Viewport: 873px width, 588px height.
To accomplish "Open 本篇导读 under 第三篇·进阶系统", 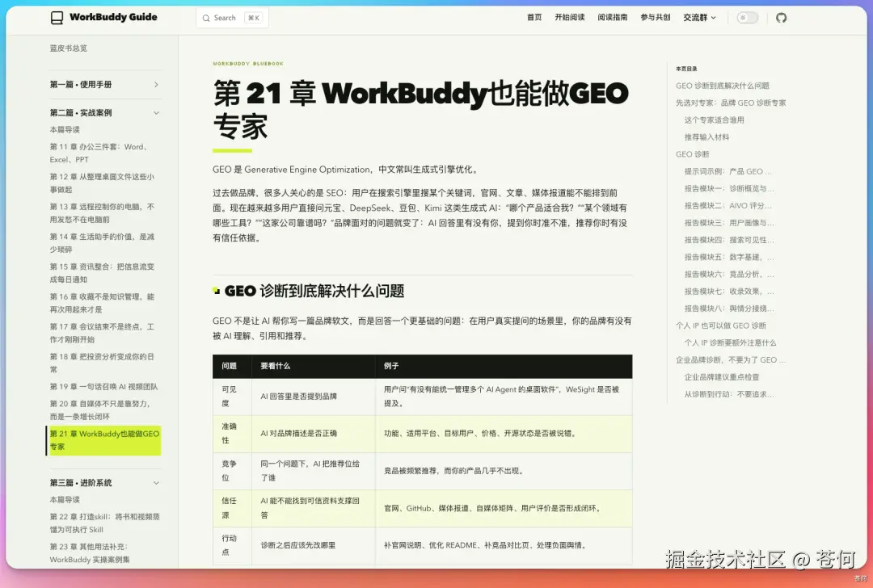I will 65,499.
